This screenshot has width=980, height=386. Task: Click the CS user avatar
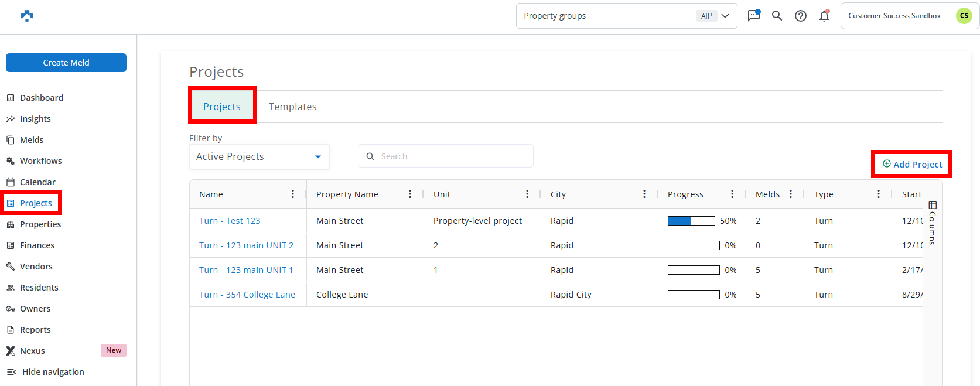pos(964,16)
